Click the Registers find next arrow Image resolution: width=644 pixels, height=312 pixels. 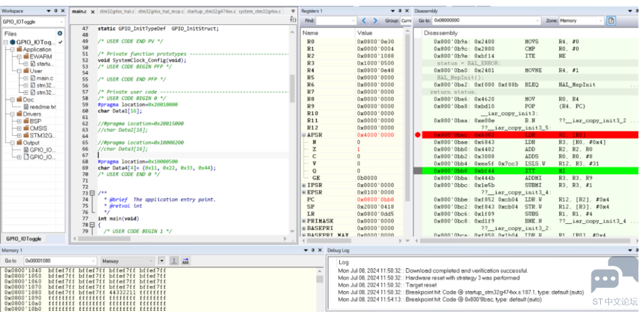375,21
